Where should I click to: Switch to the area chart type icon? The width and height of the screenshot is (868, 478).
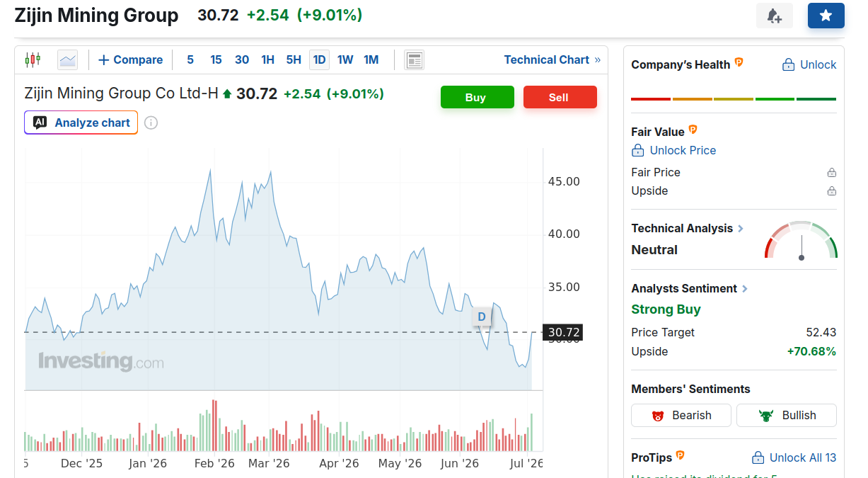click(68, 59)
